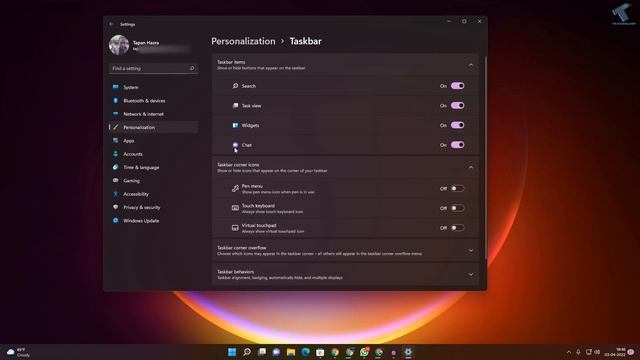Collapse the Taskbar items section
Image resolution: width=640 pixels, height=360 pixels.
(x=471, y=65)
